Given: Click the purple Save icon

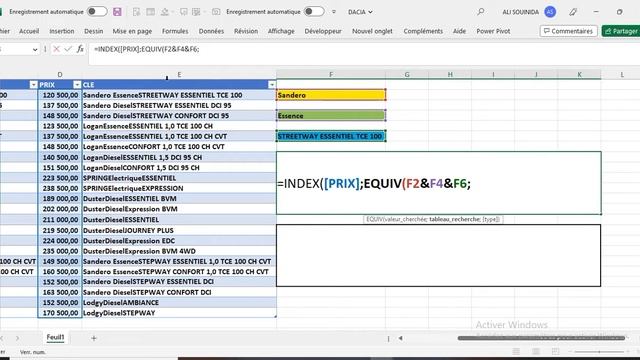Looking at the screenshot, I should pos(117,12).
